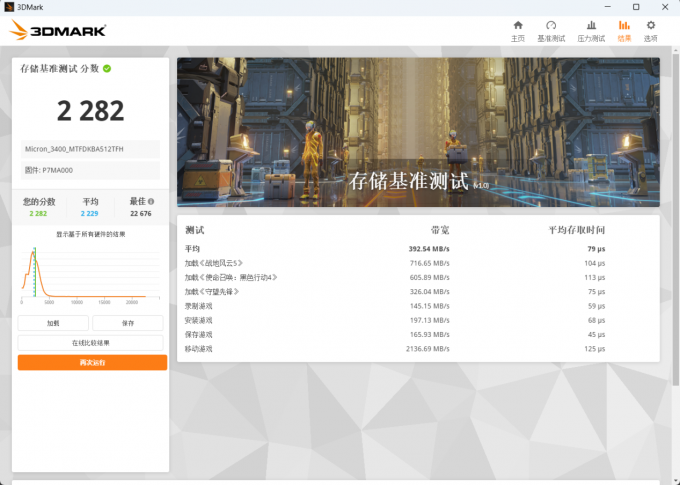Click the 显示基于所有硬件的结果 chart caption

coord(91,234)
